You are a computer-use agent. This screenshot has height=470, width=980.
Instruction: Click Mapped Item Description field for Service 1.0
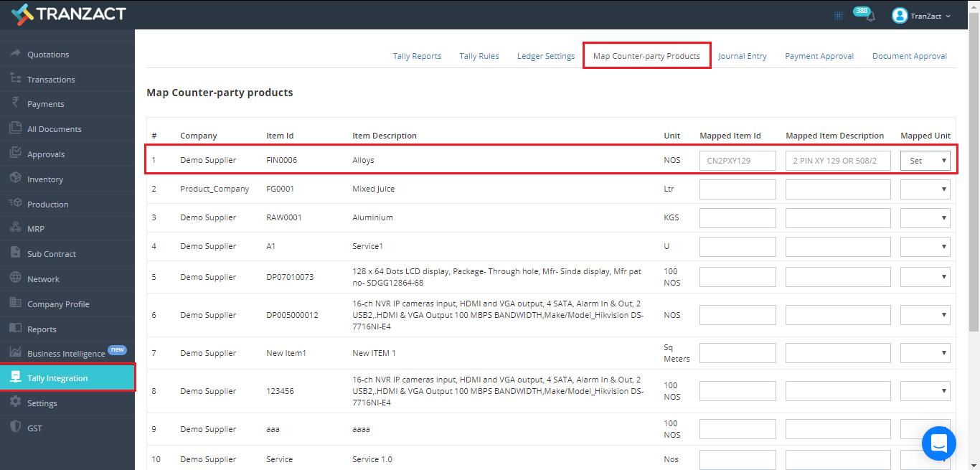coord(838,460)
